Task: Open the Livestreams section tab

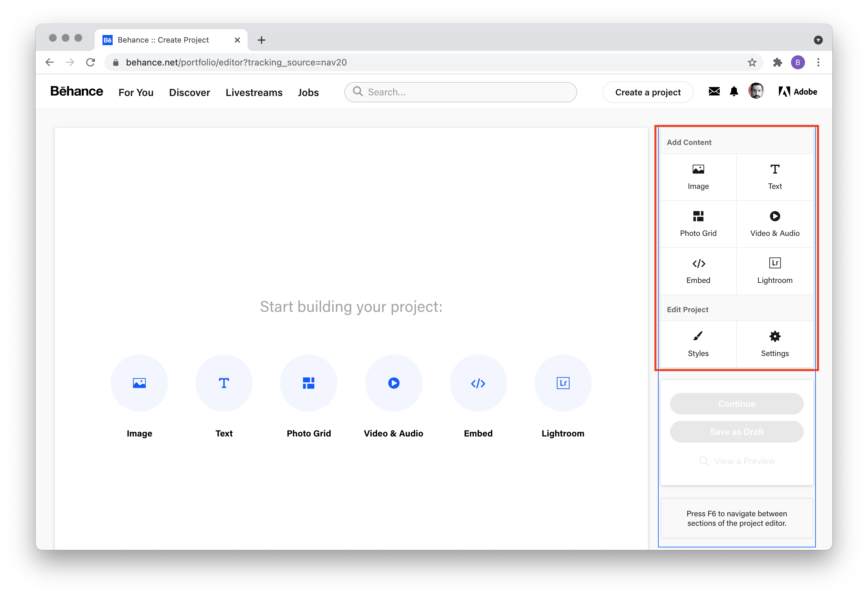Action: point(254,92)
